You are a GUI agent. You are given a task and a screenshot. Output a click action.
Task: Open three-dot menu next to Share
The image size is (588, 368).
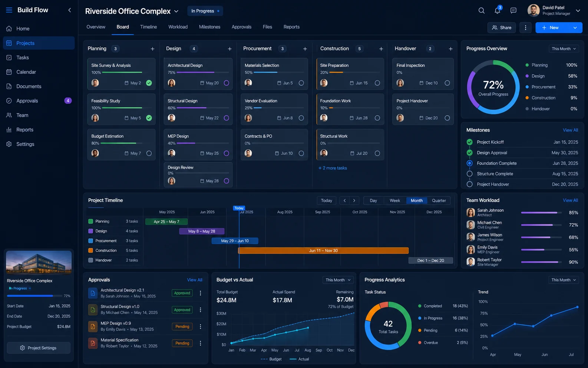[525, 27]
